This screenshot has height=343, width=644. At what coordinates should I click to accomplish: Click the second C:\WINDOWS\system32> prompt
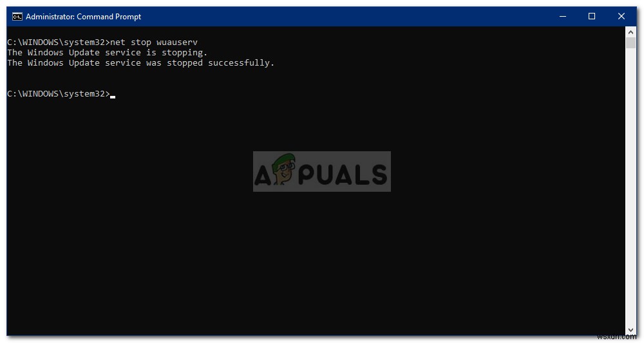pyautogui.click(x=59, y=94)
